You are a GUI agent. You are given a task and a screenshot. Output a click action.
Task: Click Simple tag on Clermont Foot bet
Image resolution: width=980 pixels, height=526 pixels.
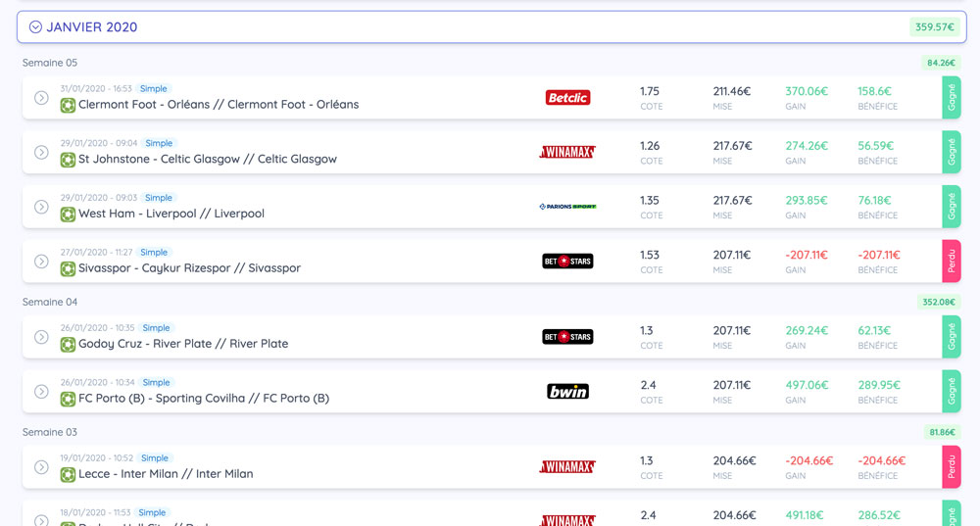pos(153,89)
